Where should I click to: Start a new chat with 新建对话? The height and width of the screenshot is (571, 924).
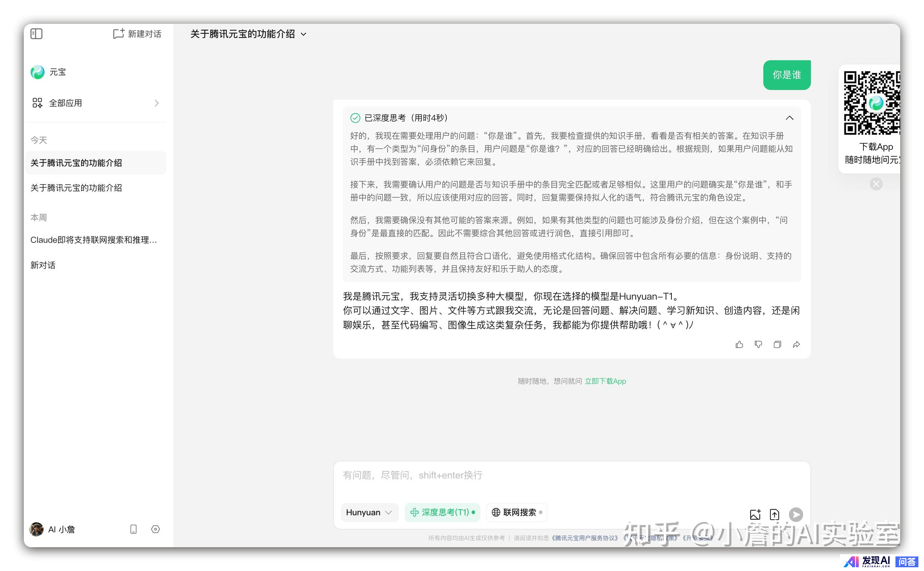(x=137, y=34)
